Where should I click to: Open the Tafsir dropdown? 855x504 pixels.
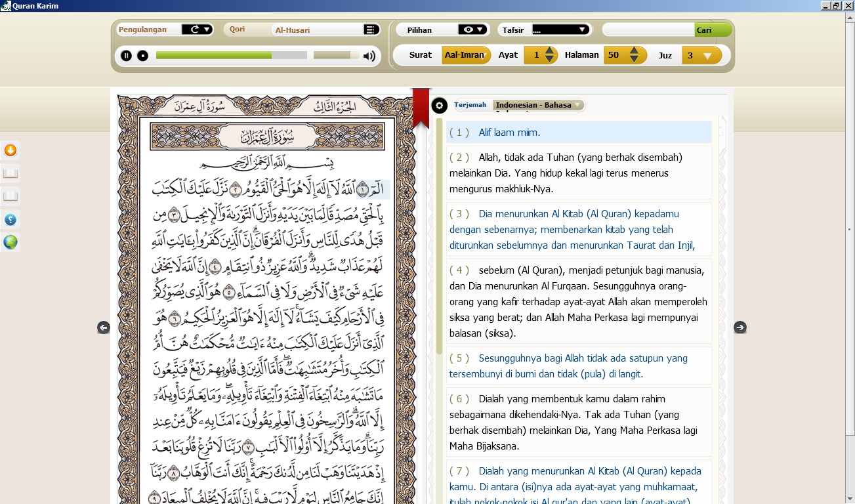click(560, 30)
